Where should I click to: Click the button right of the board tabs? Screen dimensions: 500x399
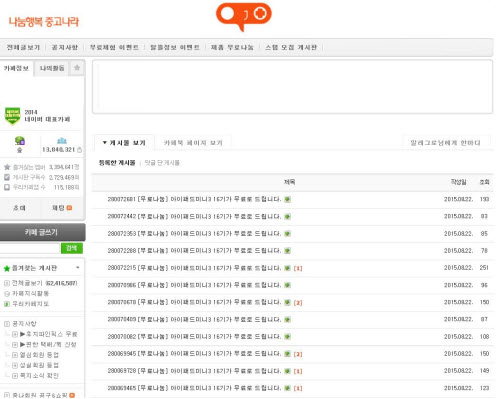click(446, 143)
